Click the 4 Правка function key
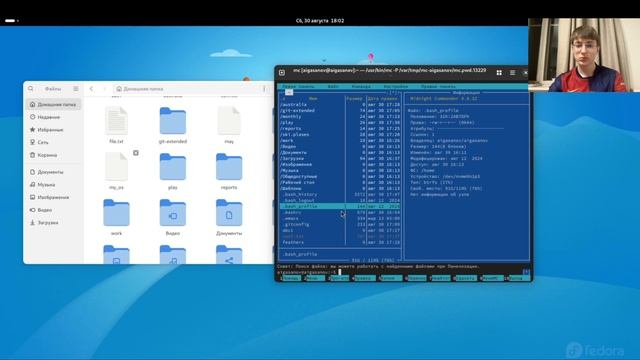640x360 pixels. [x=364, y=278]
